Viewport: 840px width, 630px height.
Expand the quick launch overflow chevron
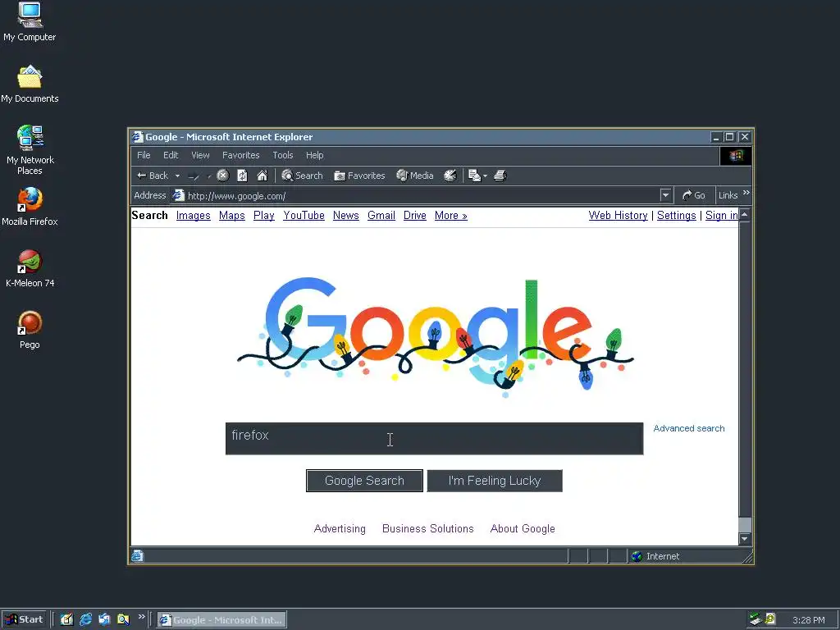[141, 617]
